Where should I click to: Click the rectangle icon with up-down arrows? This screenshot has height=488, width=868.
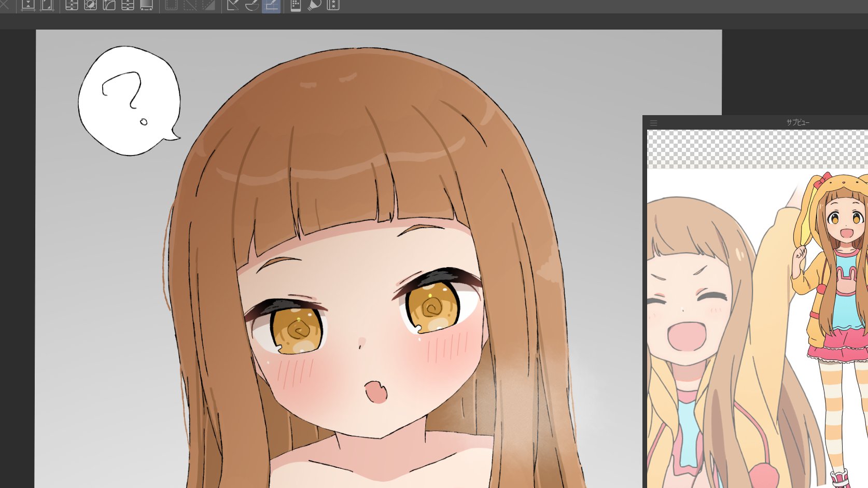click(333, 5)
